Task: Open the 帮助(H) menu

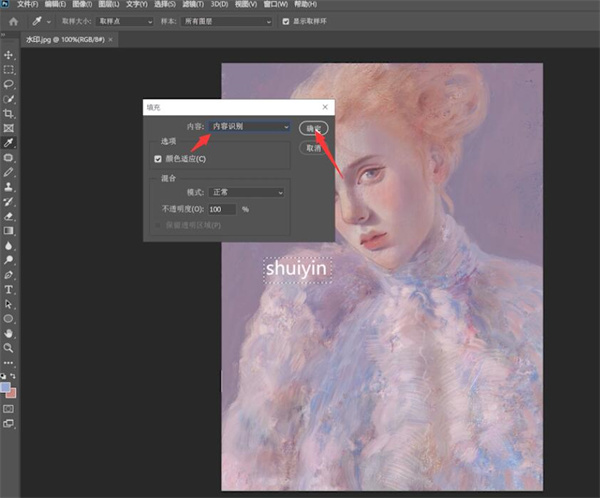Action: click(305, 4)
